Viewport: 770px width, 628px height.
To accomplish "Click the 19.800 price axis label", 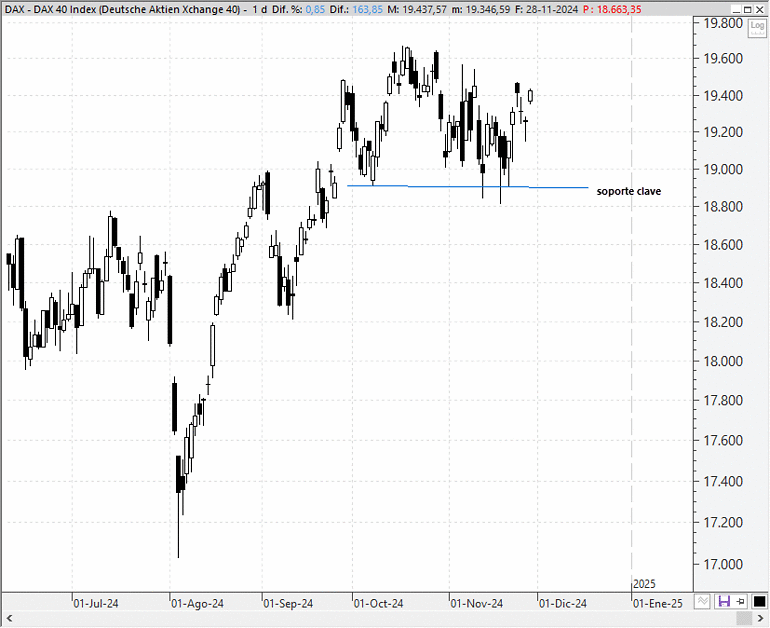I will [723, 23].
